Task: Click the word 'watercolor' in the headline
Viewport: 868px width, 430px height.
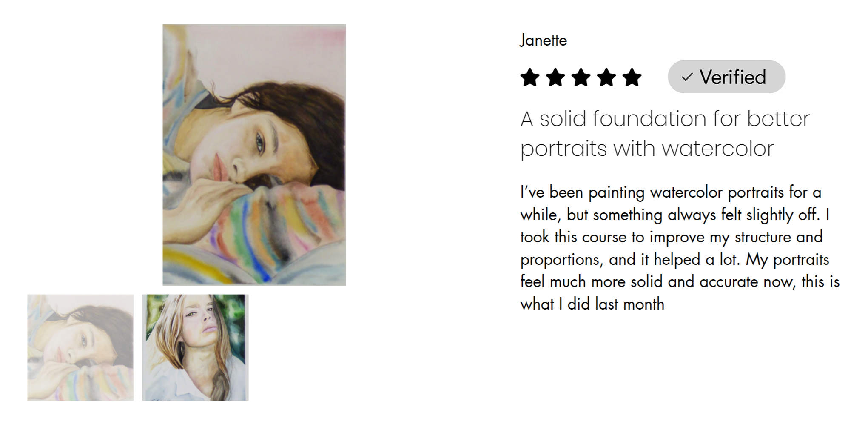Action: pos(717,149)
